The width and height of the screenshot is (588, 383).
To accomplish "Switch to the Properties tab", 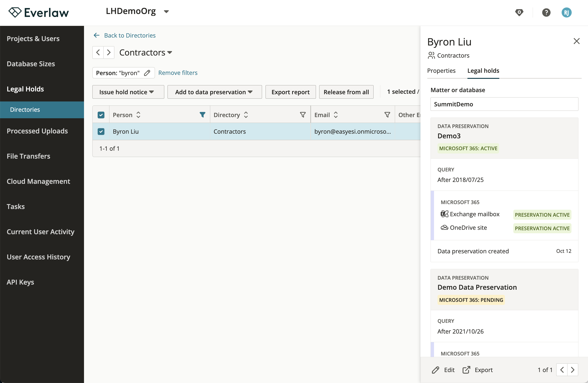I will (441, 71).
